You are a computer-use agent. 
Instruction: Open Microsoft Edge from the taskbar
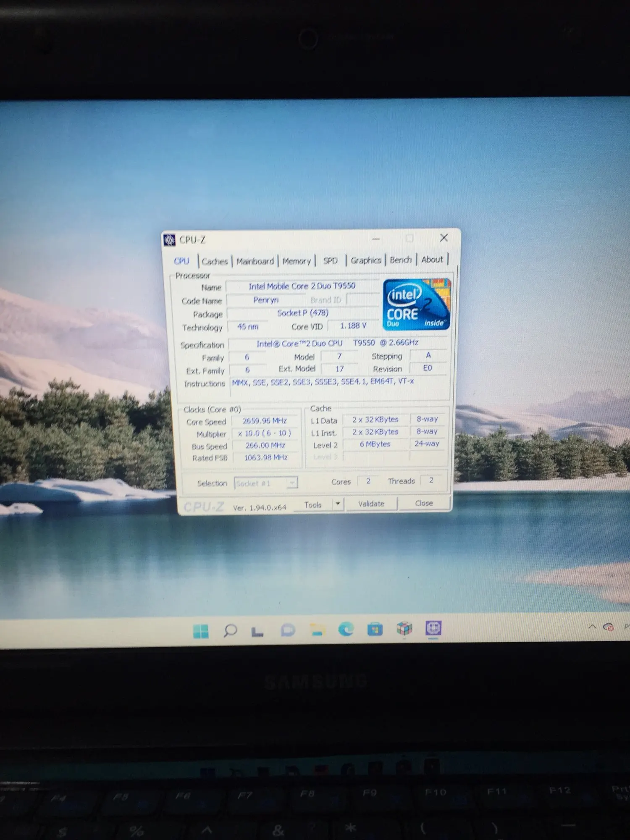(346, 629)
